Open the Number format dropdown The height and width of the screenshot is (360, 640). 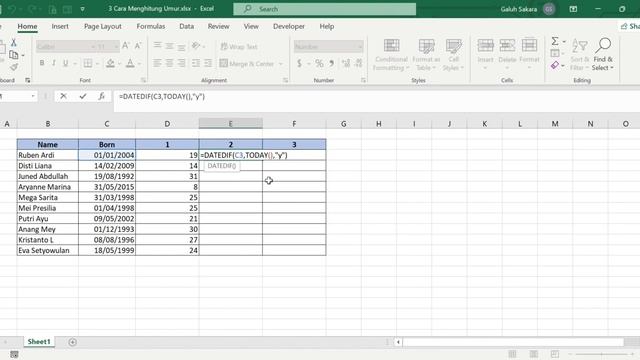pos(360,47)
